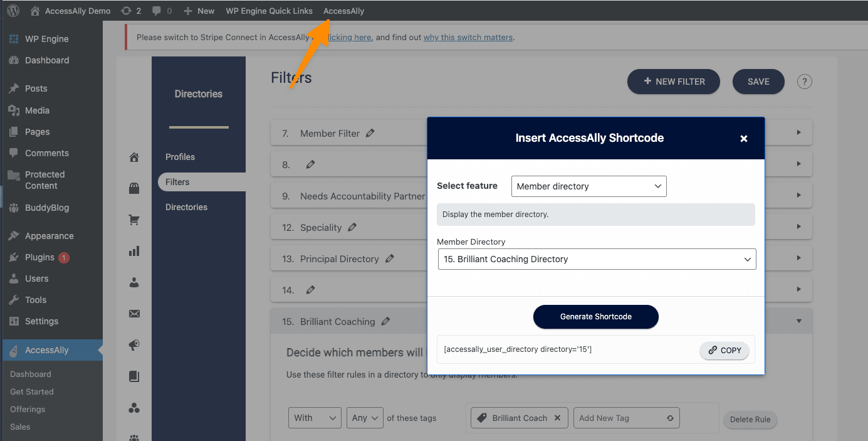Screen dimensions: 868x441
Task: Click the envelope email icon in the sidebar
Action: 134,314
